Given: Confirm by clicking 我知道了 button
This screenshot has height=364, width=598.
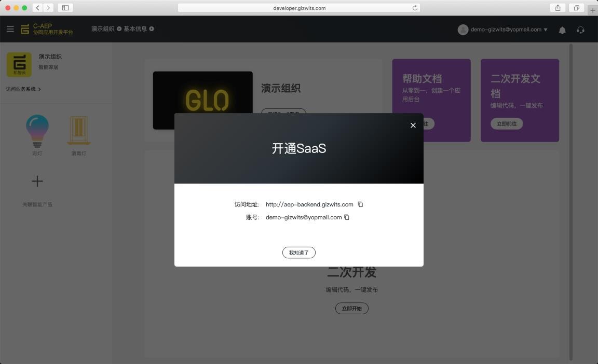Looking at the screenshot, I should click(x=299, y=253).
